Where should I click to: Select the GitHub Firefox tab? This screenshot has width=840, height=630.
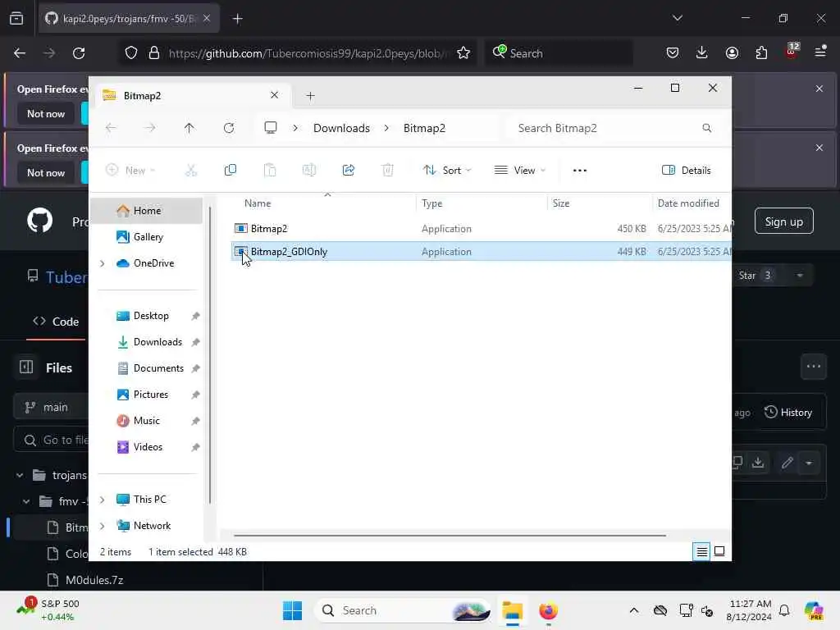point(129,19)
